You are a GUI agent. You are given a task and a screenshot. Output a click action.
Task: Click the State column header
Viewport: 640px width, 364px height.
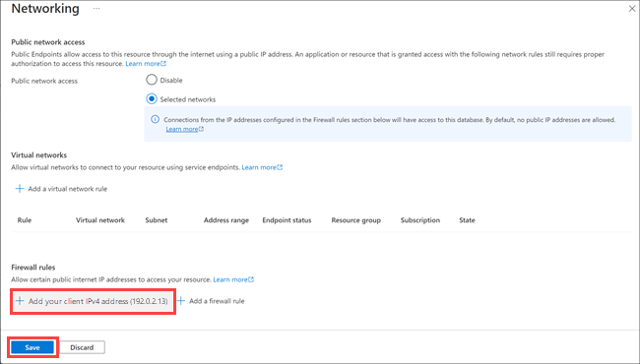(467, 220)
